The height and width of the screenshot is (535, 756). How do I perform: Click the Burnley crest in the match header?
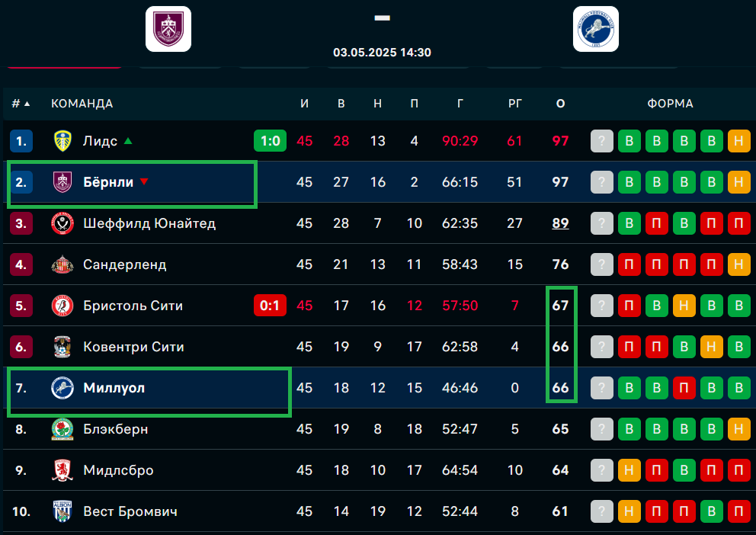pyautogui.click(x=168, y=29)
